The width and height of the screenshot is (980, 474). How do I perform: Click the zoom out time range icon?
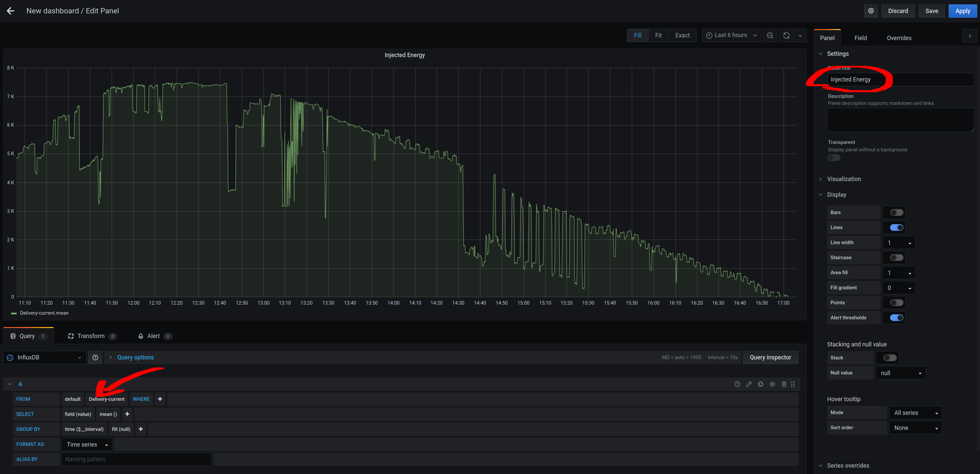click(x=770, y=35)
